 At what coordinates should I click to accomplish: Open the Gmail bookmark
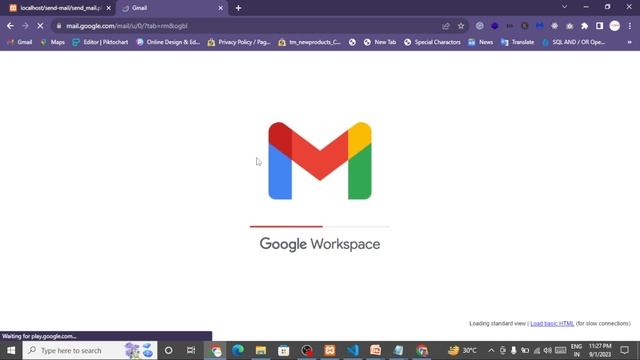[x=20, y=42]
